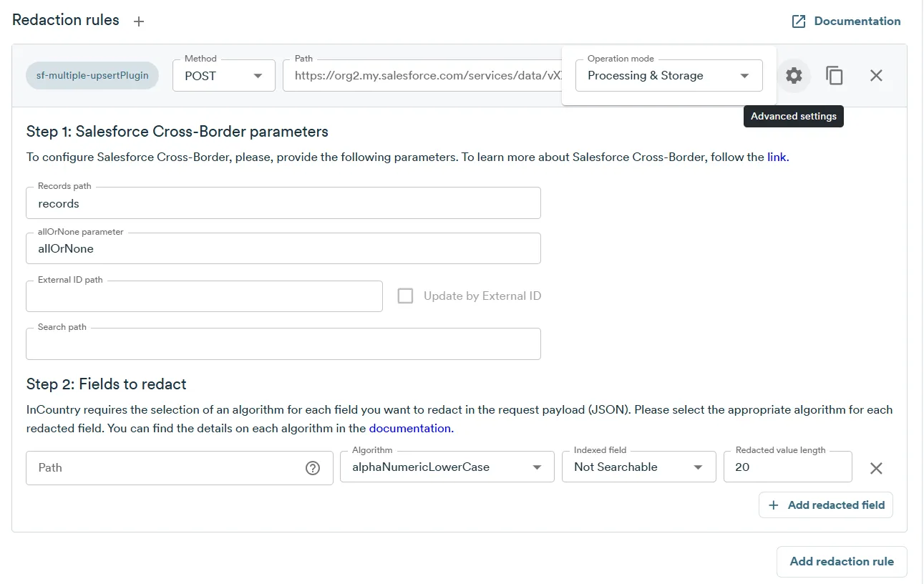The width and height of the screenshot is (924, 584).
Task: Add a new rule via plus icon beside Redaction rules
Action: [139, 21]
